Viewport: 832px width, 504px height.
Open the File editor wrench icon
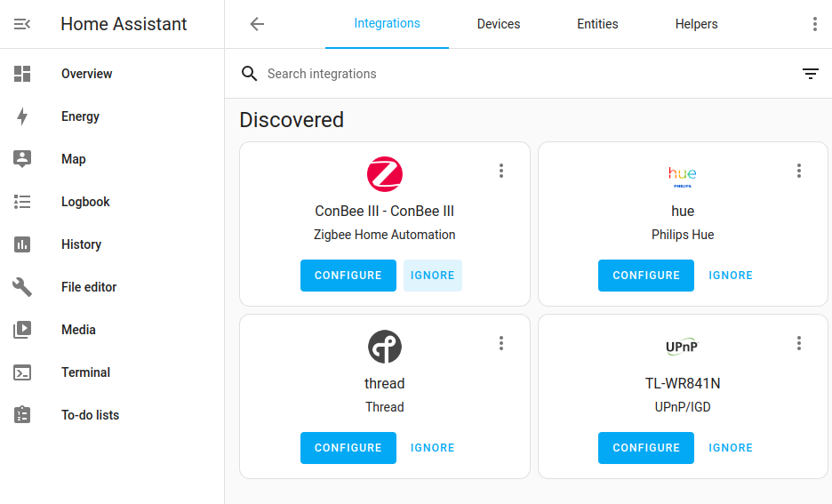pos(22,287)
